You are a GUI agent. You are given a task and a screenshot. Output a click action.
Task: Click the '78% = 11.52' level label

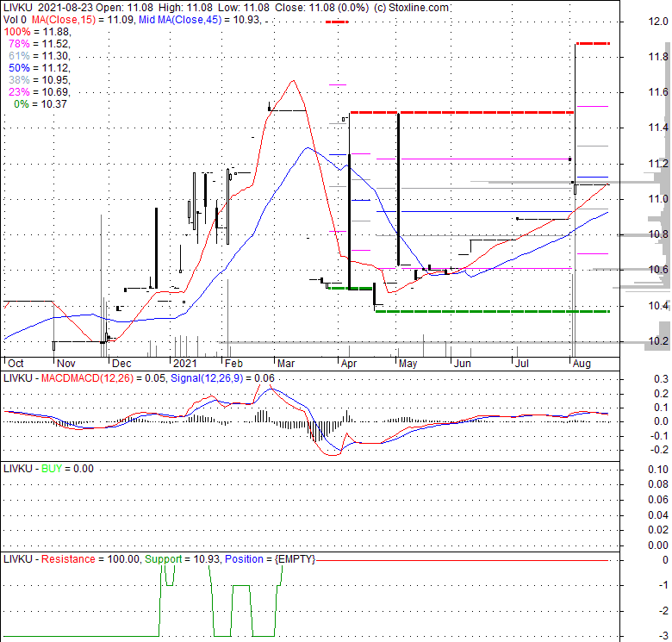tap(40, 44)
